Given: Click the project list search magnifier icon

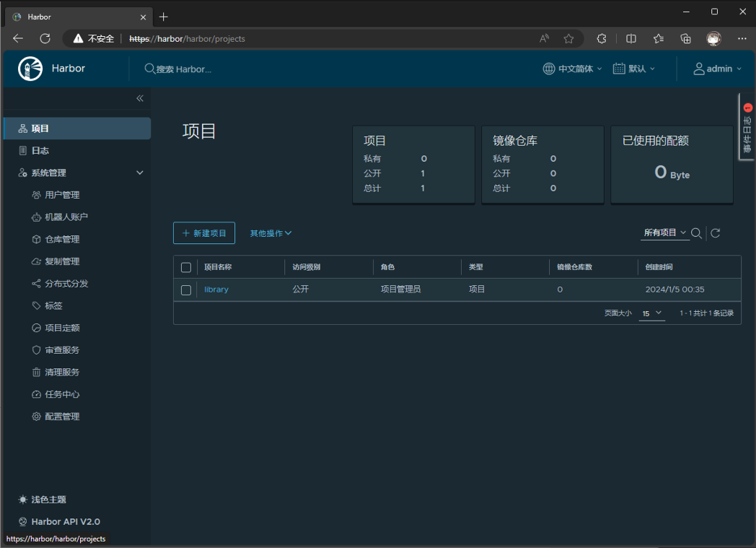Looking at the screenshot, I should 696,233.
